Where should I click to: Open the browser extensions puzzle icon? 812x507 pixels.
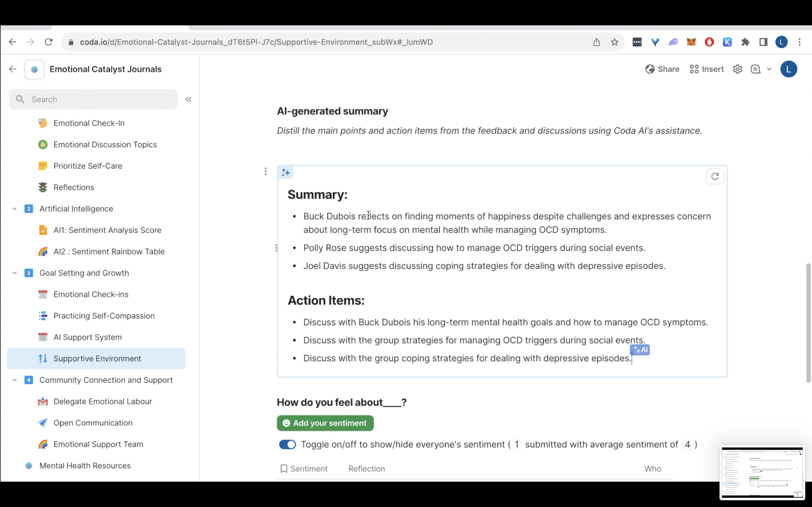[745, 42]
